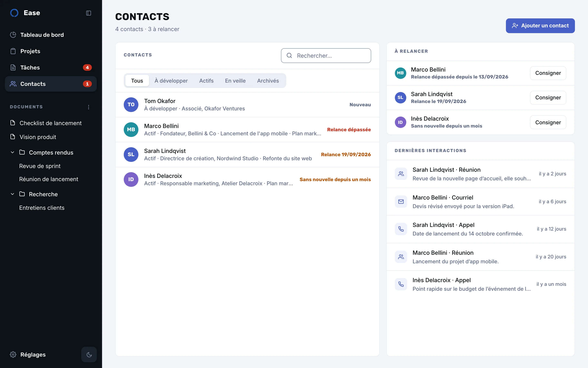
Task: Click Consigner for Marco Bellini
Action: [548, 73]
